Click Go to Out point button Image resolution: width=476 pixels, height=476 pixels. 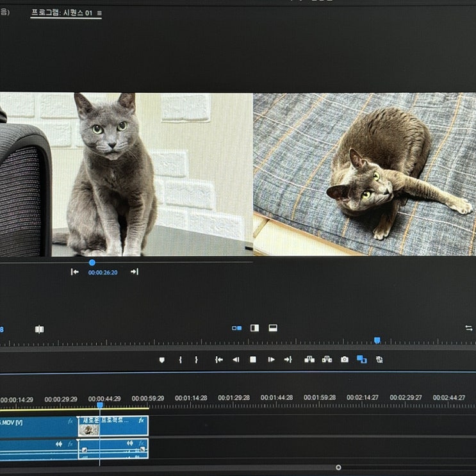(x=288, y=360)
